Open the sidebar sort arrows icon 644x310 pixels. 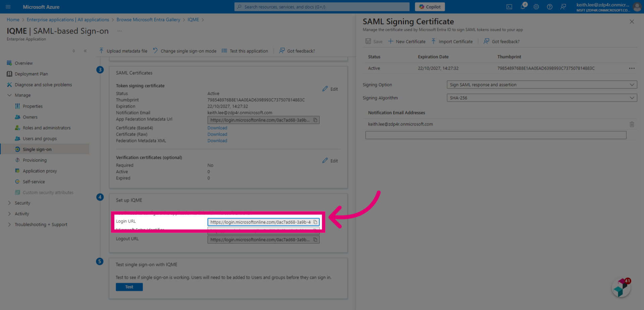pos(74,51)
